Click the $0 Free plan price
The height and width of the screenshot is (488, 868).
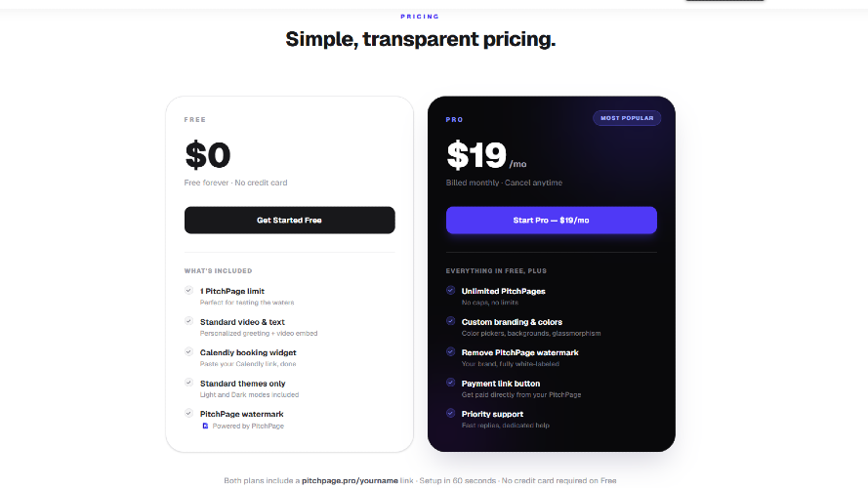coord(208,155)
